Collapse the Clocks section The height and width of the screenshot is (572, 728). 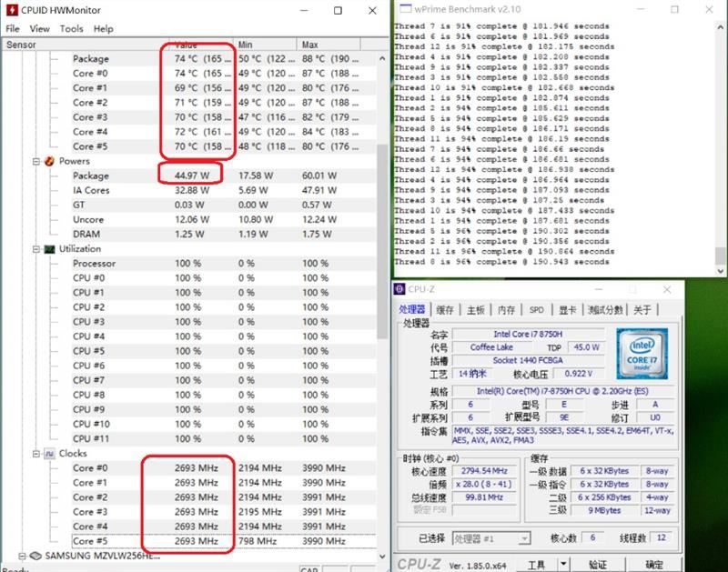pyautogui.click(x=36, y=454)
